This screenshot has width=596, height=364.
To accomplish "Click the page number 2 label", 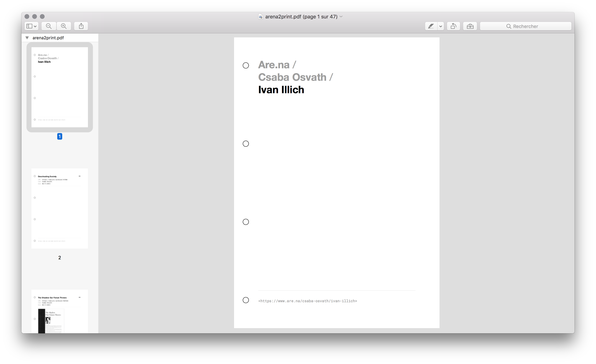I will point(60,258).
